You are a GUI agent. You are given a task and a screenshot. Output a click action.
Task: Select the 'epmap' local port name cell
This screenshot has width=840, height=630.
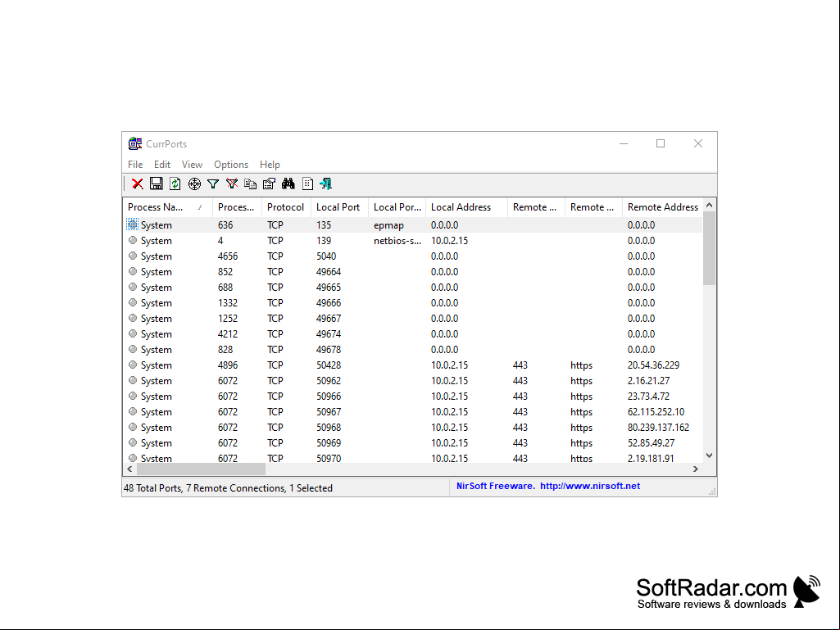388,225
